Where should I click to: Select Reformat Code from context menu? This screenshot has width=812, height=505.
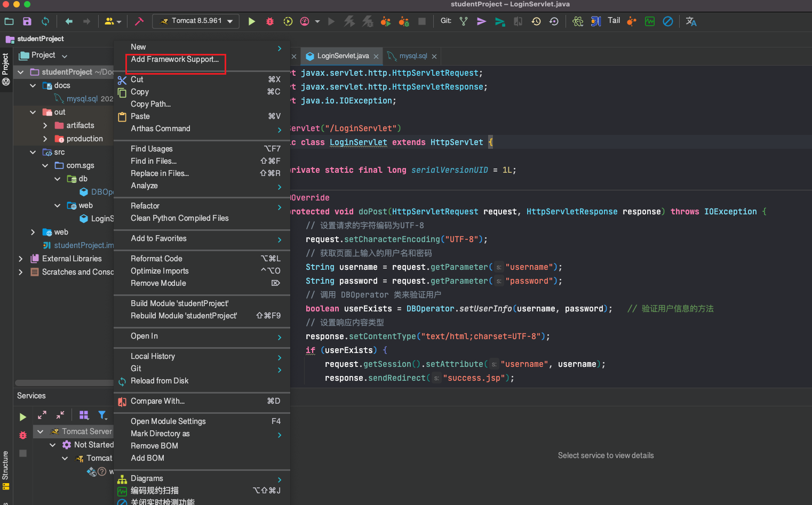pyautogui.click(x=202, y=259)
